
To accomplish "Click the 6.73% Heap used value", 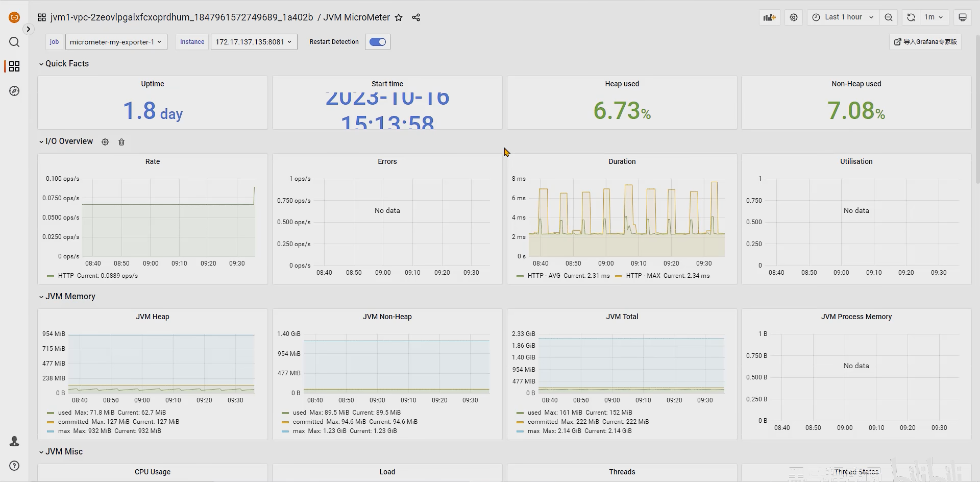I will [x=622, y=111].
